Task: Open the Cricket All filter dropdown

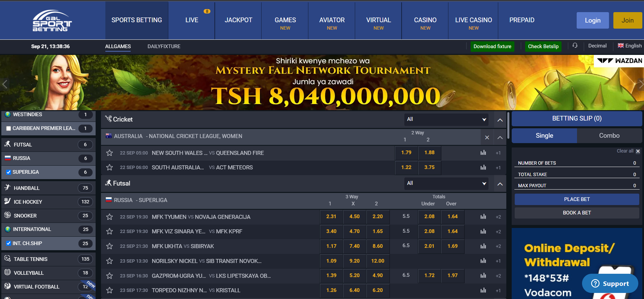Action: point(446,119)
